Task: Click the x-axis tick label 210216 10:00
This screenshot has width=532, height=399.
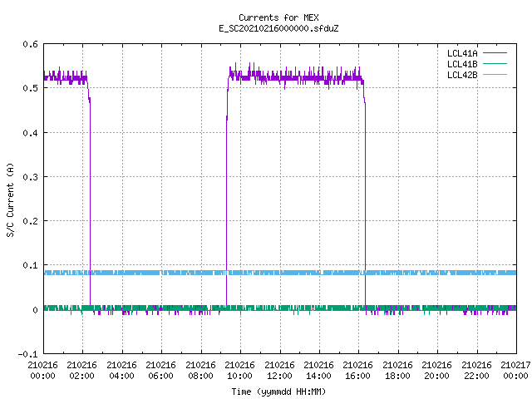Action: point(239,371)
